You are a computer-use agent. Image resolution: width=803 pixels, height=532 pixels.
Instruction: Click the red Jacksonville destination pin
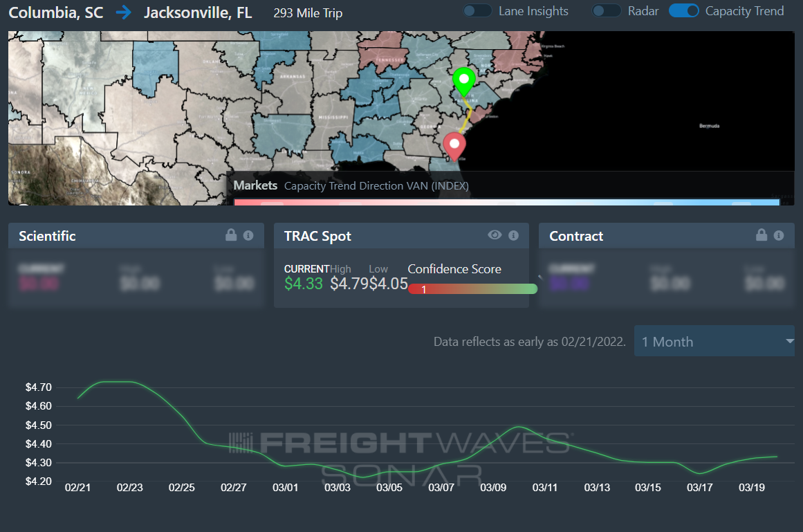pyautogui.click(x=454, y=147)
